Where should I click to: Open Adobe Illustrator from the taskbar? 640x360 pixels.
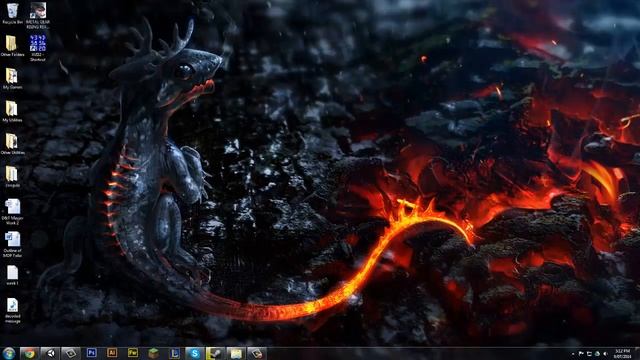[112, 353]
